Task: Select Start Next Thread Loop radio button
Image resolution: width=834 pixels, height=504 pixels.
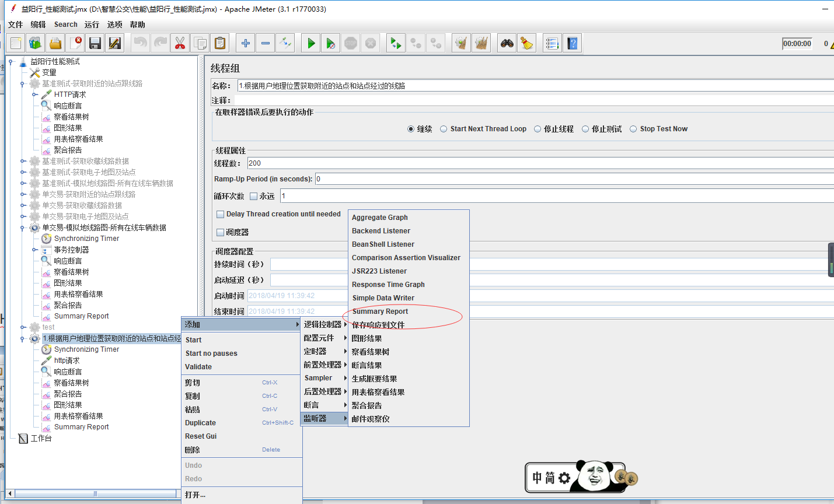Action: pos(444,129)
